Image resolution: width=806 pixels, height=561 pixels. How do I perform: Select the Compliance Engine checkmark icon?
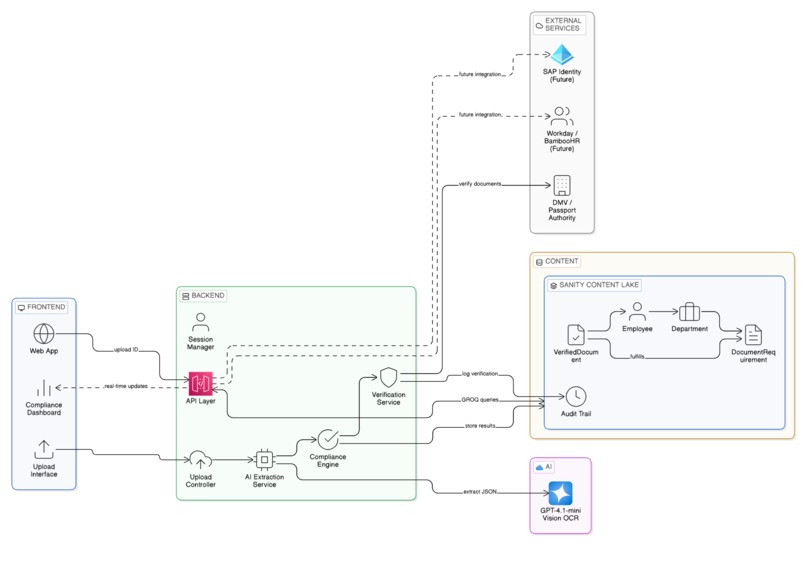pyautogui.click(x=328, y=440)
